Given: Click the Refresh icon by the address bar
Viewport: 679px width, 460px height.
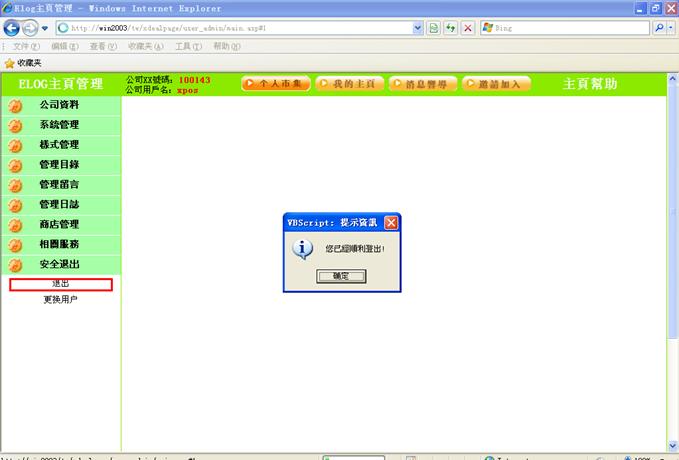Looking at the screenshot, I should click(x=451, y=28).
